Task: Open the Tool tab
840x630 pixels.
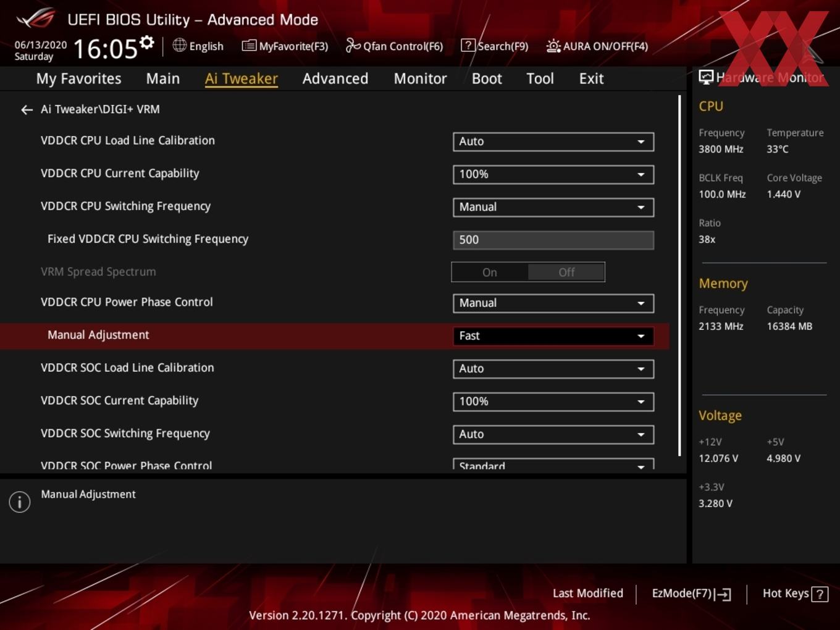Action: coord(540,78)
